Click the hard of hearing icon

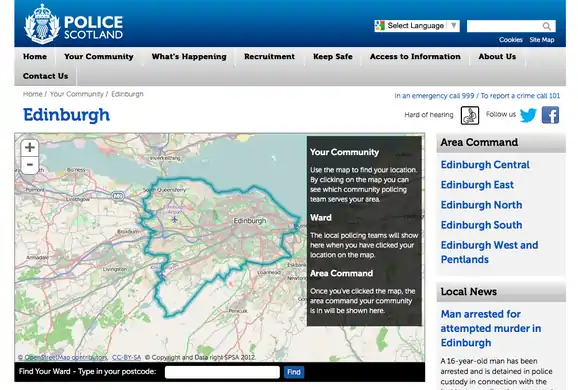[x=470, y=115]
